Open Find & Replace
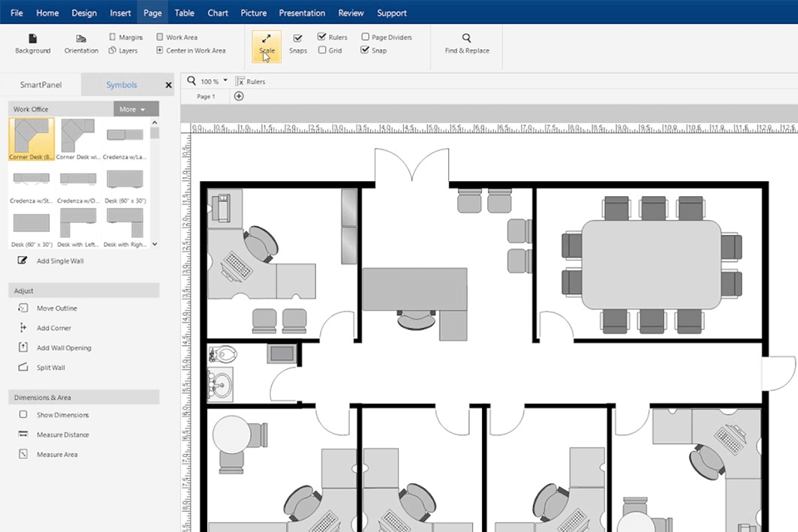Viewport: 798px width, 532px height. [x=466, y=43]
